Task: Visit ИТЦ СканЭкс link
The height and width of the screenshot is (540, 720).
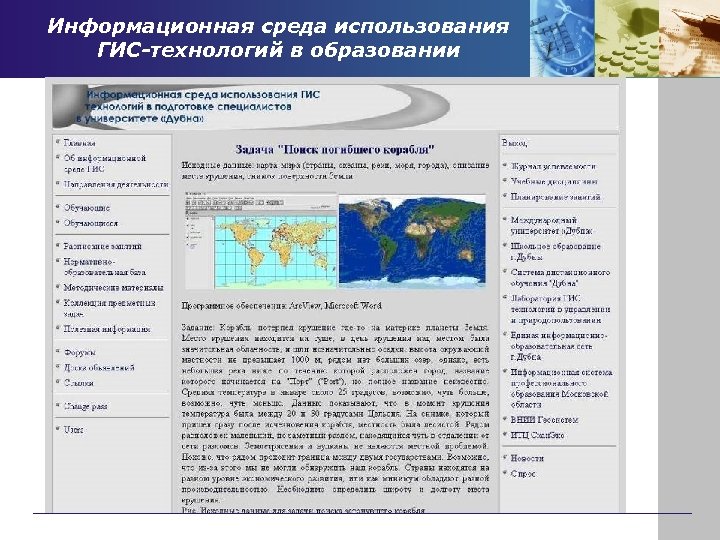Action: (x=537, y=435)
